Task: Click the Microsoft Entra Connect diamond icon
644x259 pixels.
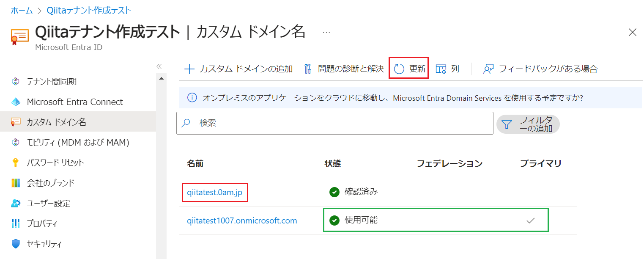Action: click(16, 102)
